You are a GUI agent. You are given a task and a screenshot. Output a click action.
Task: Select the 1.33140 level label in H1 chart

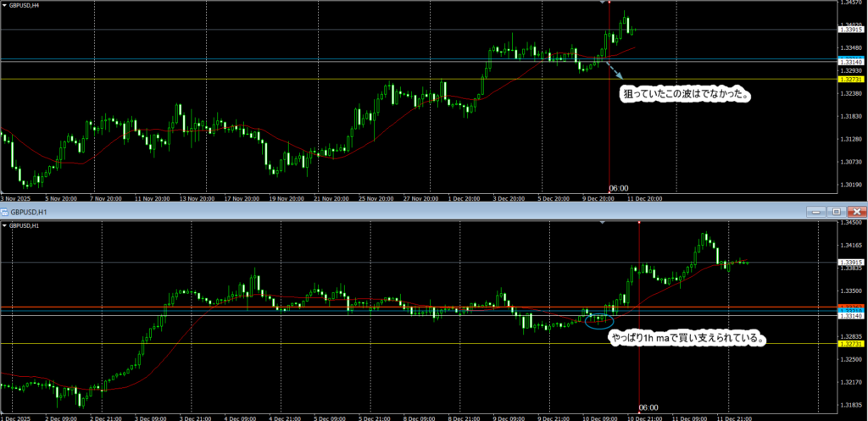point(851,316)
